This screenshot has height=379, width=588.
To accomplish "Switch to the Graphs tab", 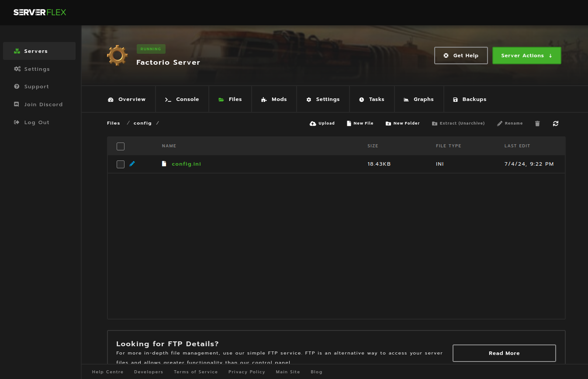I will click(x=419, y=99).
